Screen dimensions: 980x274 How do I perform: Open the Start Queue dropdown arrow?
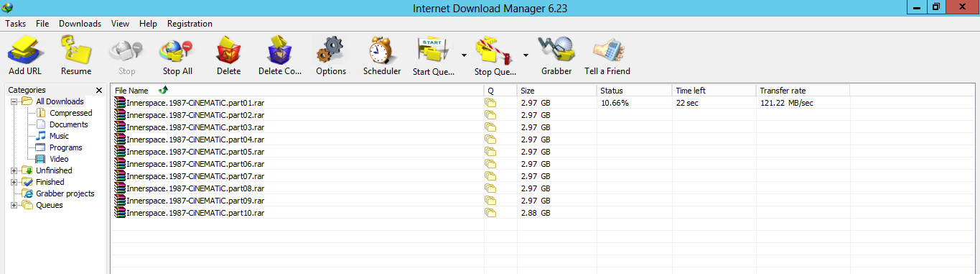tap(464, 55)
